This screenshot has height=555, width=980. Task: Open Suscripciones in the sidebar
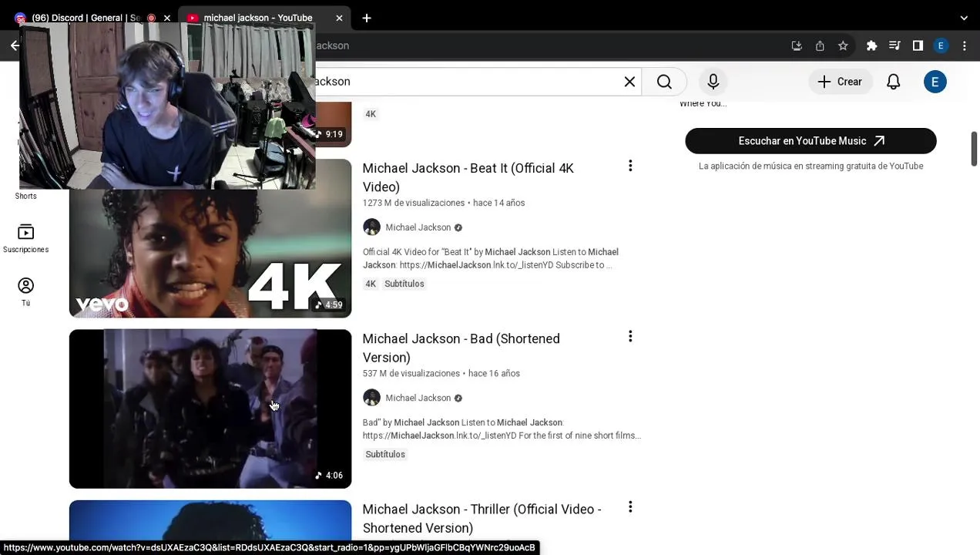click(x=25, y=238)
